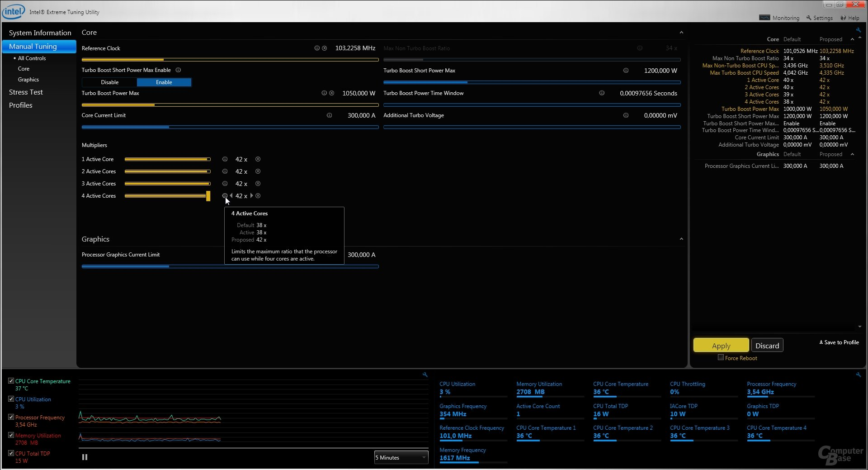Open Additional Turbo Voltage info icon
This screenshot has height=470, width=868.
click(x=626, y=115)
